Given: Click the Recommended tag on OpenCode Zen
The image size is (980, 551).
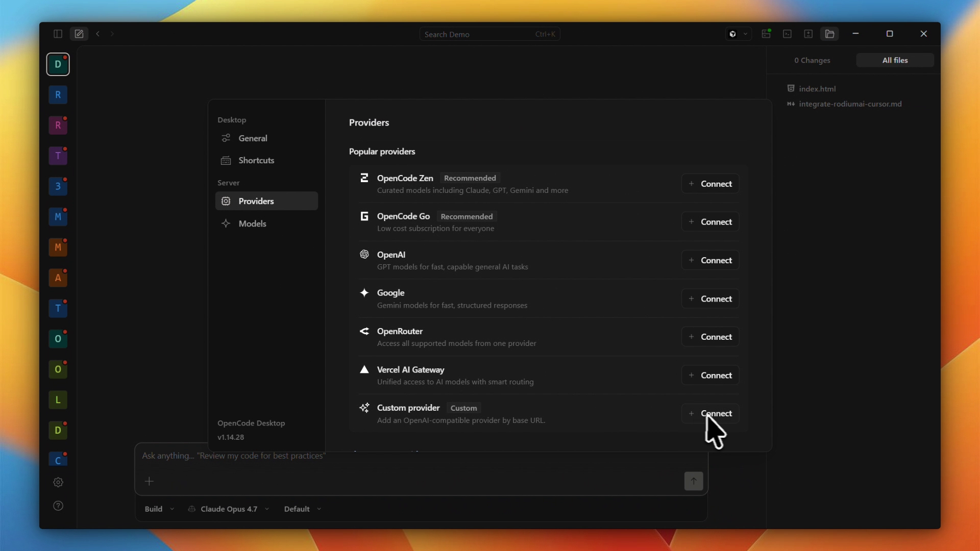Looking at the screenshot, I should tap(470, 178).
